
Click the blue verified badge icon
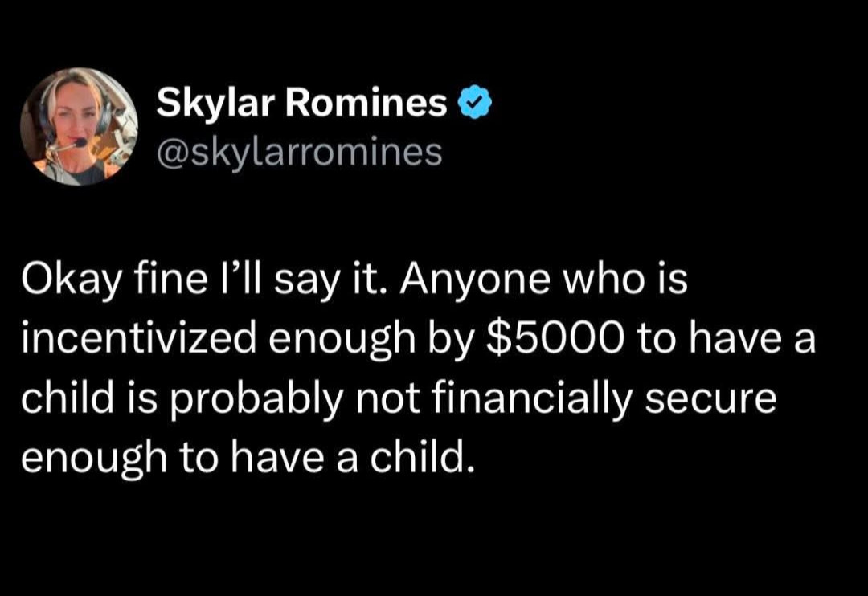coord(476,102)
